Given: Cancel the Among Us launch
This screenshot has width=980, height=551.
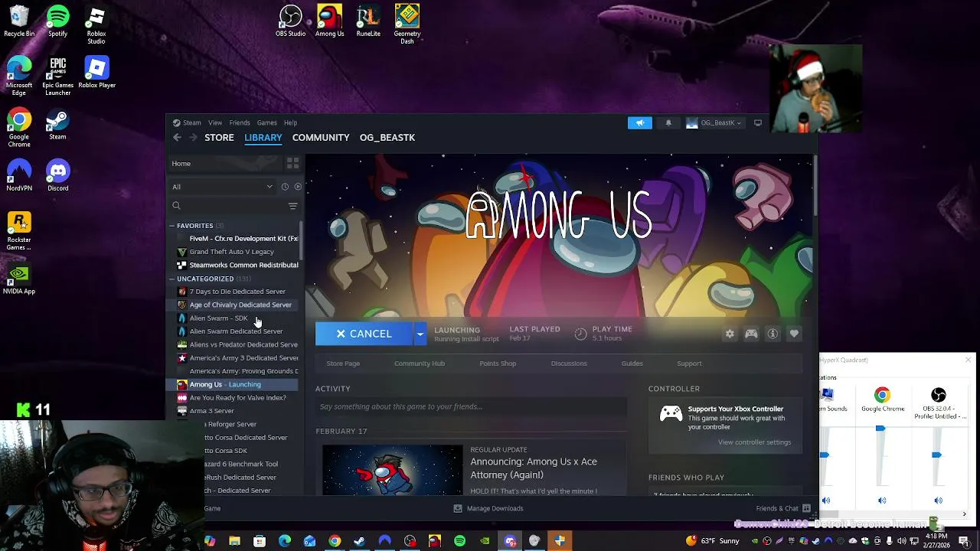Looking at the screenshot, I should [x=364, y=334].
